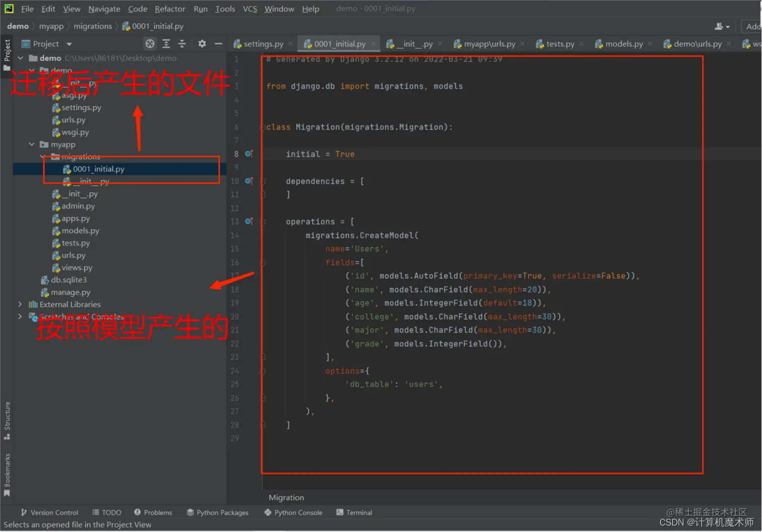Click the Expand All icon in Project panel
The height and width of the screenshot is (532, 762).
point(166,44)
